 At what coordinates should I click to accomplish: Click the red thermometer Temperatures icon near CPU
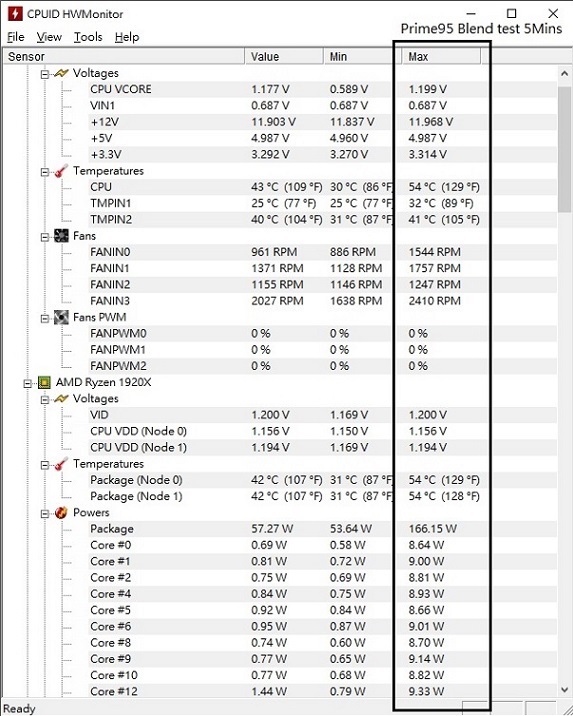point(61,171)
